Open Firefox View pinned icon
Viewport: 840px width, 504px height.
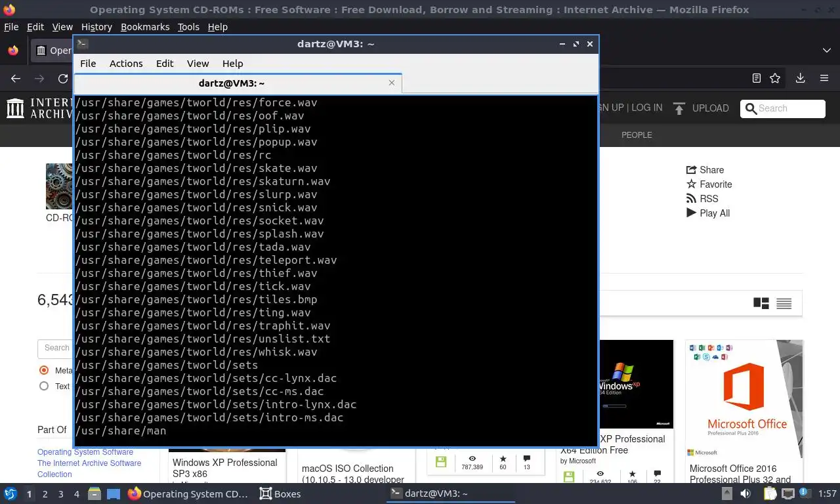click(x=13, y=51)
